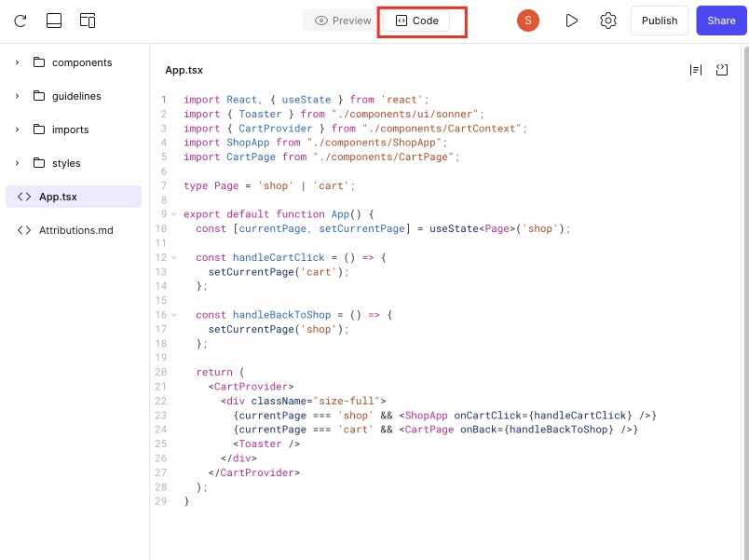Click the Publish button

(x=660, y=20)
